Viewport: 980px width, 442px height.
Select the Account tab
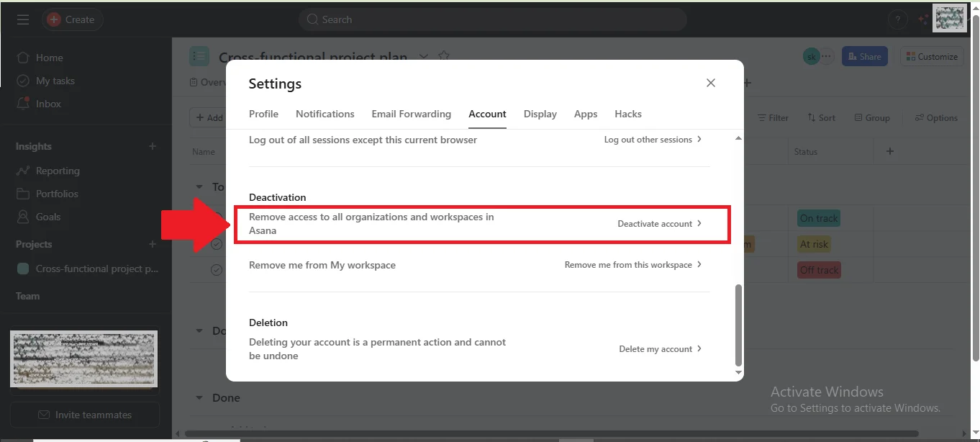click(x=488, y=114)
